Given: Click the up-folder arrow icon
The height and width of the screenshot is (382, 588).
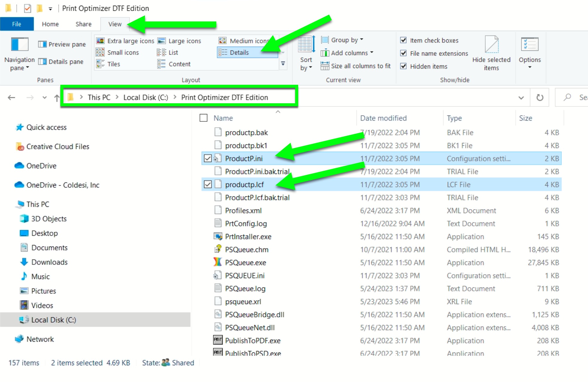Looking at the screenshot, I should 57,98.
